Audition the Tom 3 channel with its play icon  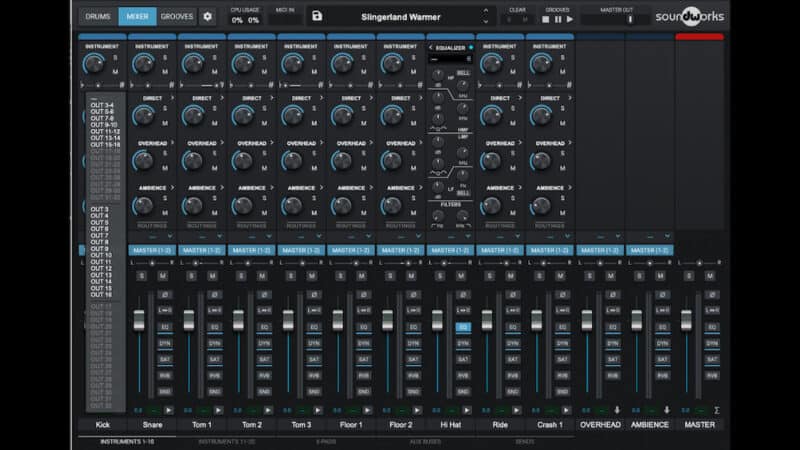point(318,410)
